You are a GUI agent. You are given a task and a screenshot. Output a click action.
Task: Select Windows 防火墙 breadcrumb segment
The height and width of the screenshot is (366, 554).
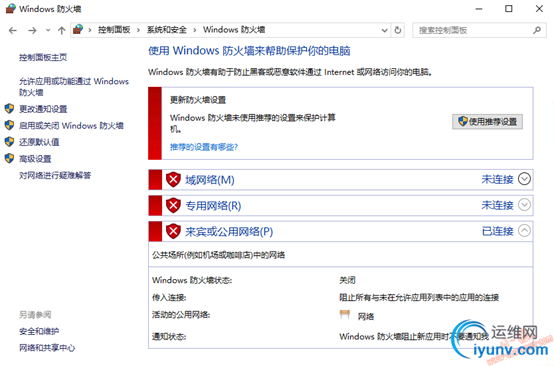[234, 30]
